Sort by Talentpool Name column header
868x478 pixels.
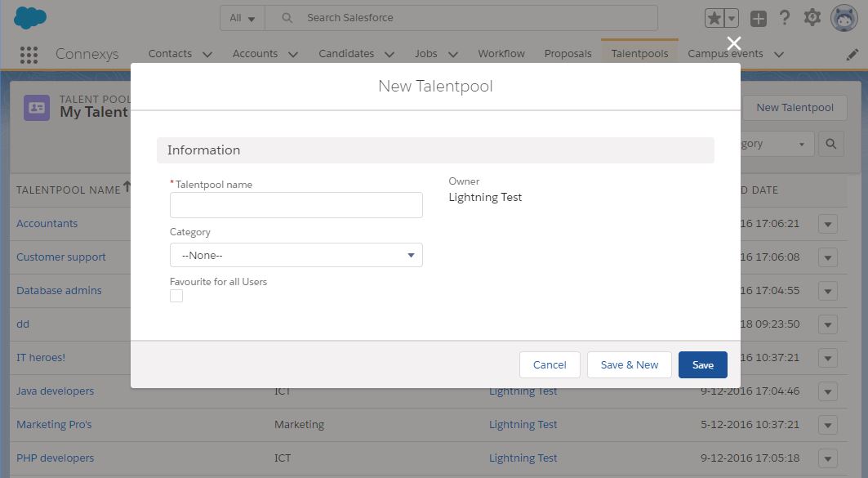68,190
